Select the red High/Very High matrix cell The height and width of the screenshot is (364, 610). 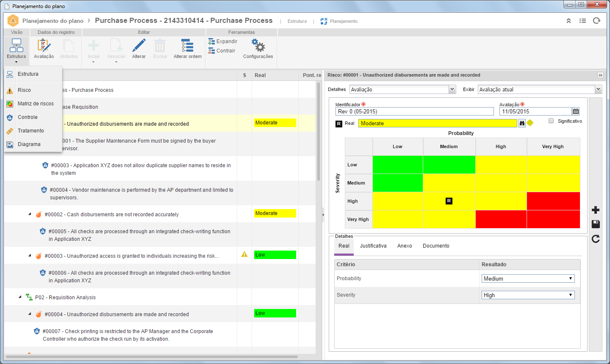tap(553, 201)
